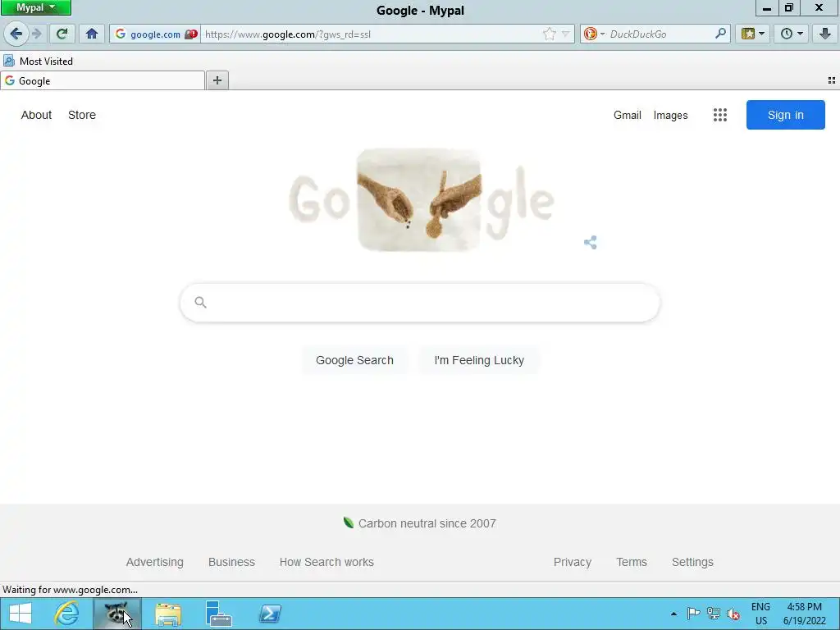Image resolution: width=840 pixels, height=630 pixels.
Task: Open the Settings footer menu
Action: (x=692, y=562)
